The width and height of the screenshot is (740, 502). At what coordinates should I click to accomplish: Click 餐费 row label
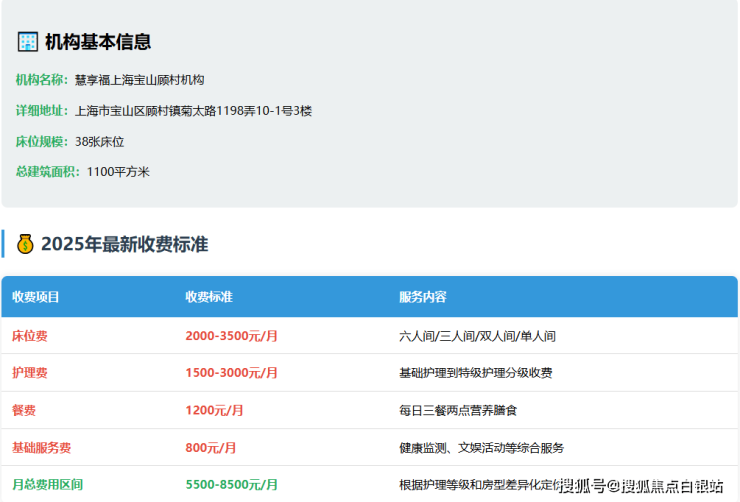tap(24, 410)
